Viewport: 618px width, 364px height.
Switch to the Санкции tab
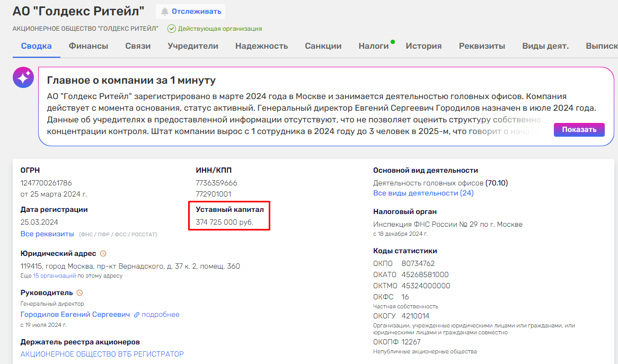click(x=323, y=46)
